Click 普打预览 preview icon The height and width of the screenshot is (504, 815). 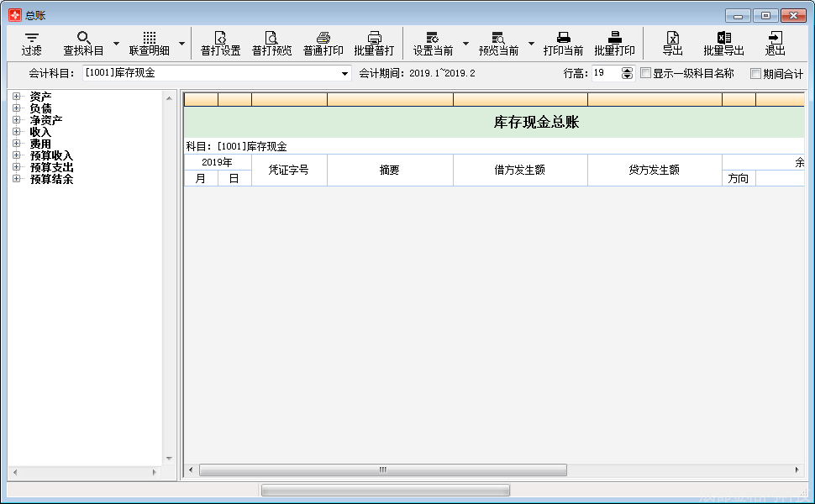pyautogui.click(x=271, y=38)
